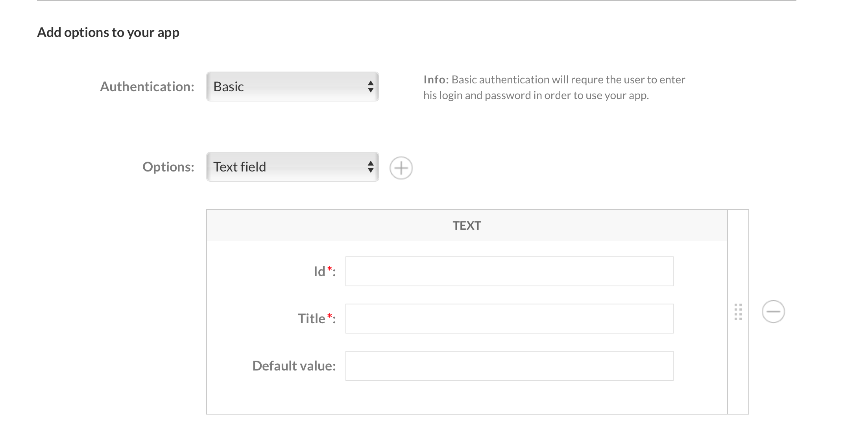Click the 'Add options to your app' heading
The image size is (868, 446).
pos(108,32)
